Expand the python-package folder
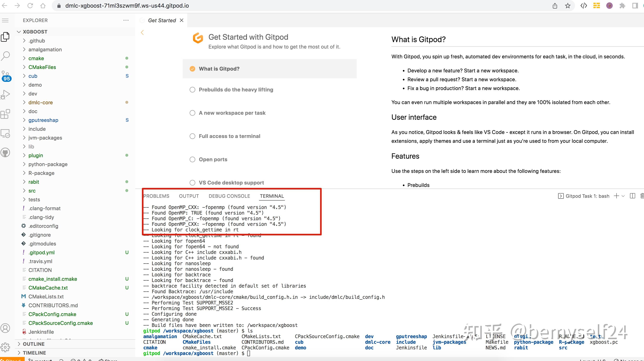Viewport: 644px width, 361px height. click(x=48, y=164)
